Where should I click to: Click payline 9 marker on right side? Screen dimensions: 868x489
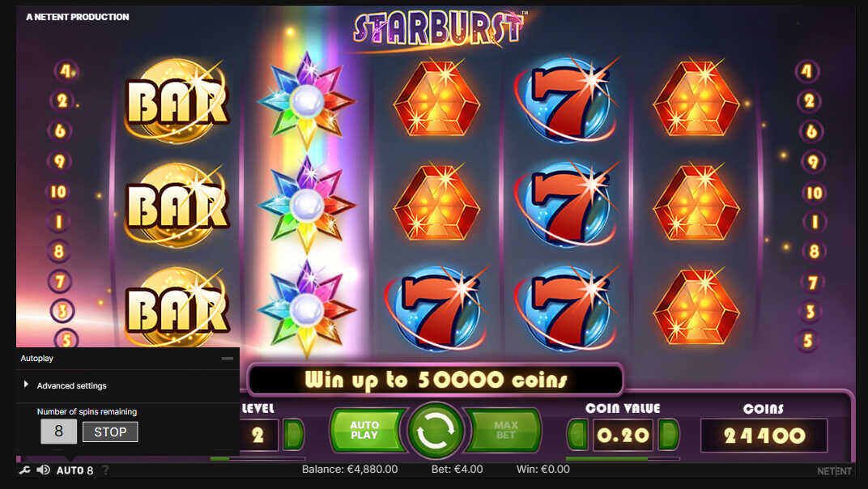(x=812, y=162)
